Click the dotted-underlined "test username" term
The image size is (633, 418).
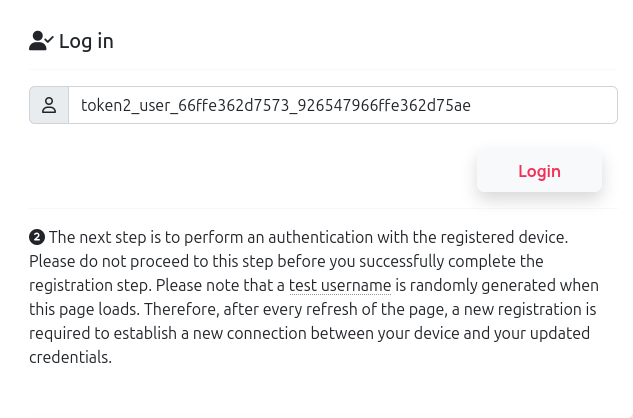coord(340,285)
